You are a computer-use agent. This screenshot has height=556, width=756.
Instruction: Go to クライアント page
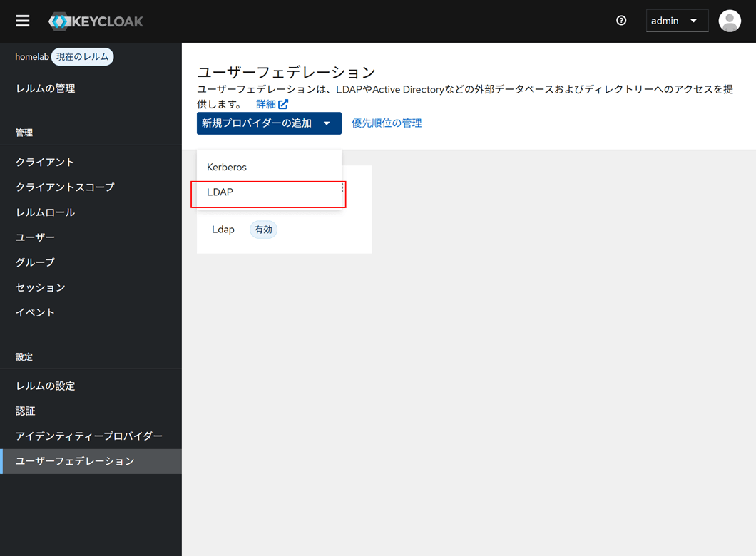pos(45,162)
